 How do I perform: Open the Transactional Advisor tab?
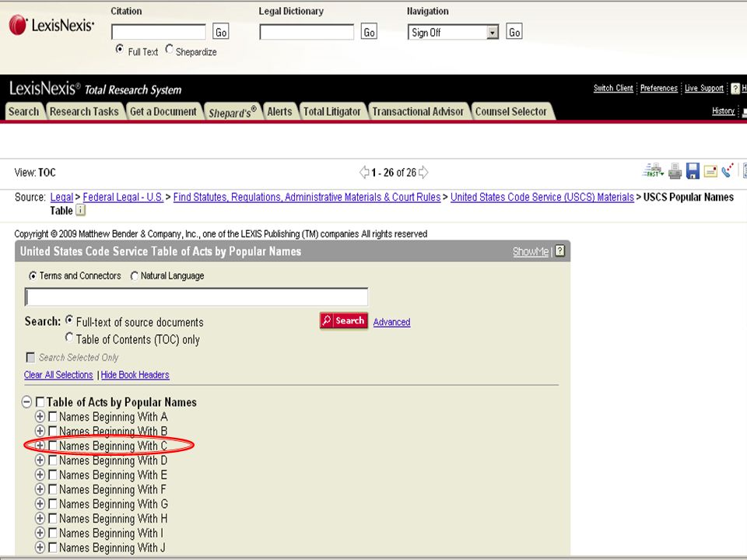point(418,111)
